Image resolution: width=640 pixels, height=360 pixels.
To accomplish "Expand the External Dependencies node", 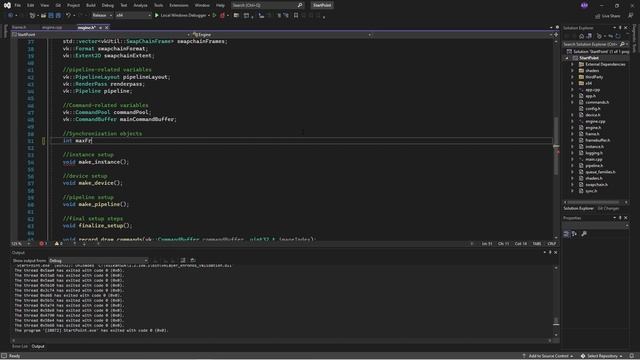I will pyautogui.click(x=572, y=64).
